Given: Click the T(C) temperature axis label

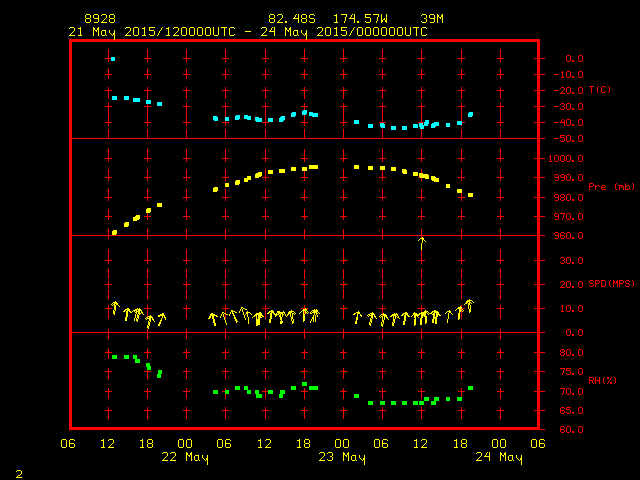Looking at the screenshot, I should pos(600,90).
